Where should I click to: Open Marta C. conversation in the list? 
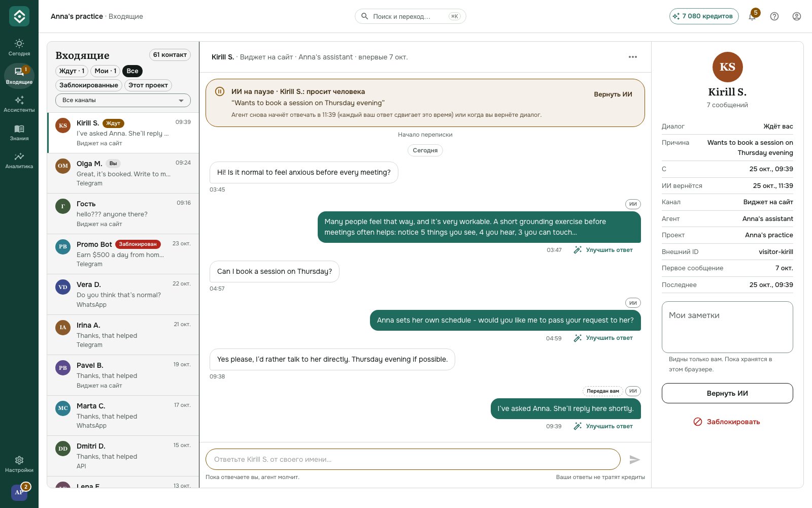(x=123, y=416)
